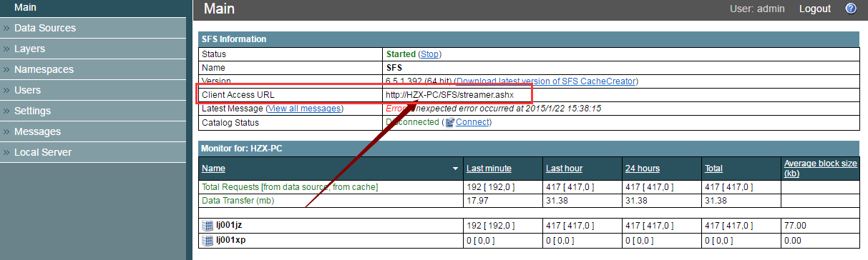Log out via the Logout link
This screenshot has width=868, height=260.
(815, 9)
